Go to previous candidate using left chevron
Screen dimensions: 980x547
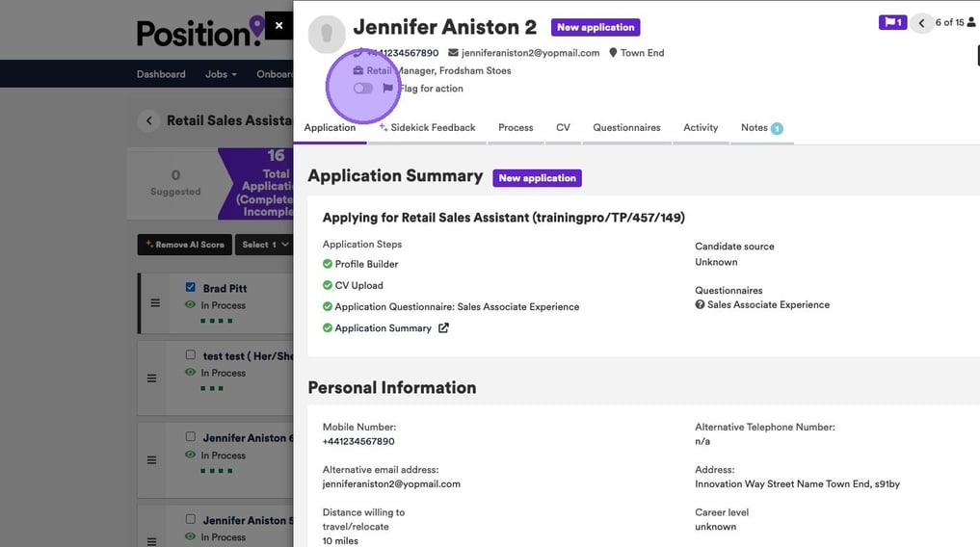pos(922,23)
